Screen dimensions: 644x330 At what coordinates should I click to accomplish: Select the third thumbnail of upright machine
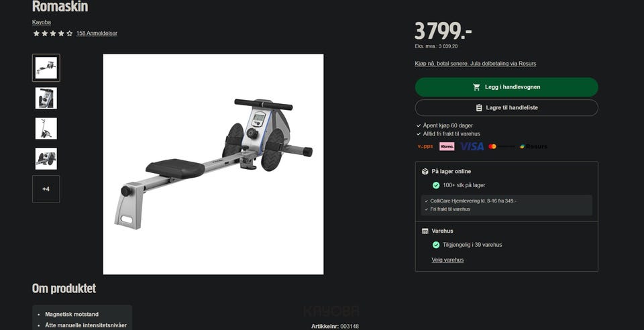(x=46, y=129)
